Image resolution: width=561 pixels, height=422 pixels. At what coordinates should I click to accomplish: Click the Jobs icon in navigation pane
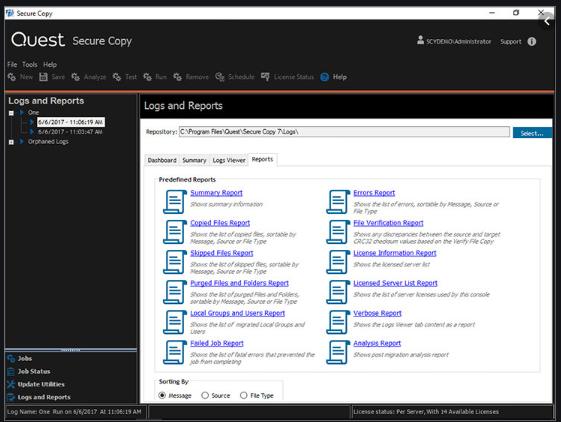11,359
